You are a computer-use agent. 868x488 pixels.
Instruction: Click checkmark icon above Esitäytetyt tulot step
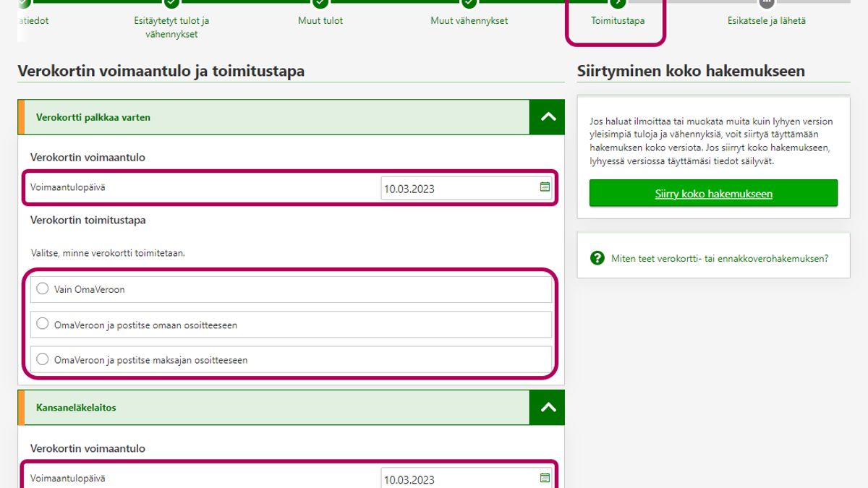click(171, 3)
